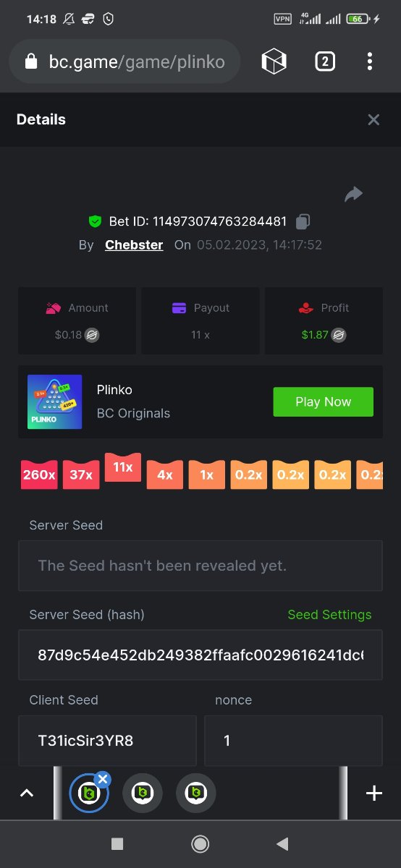Screen dimensions: 401x868
Task: Close the first tab with blue X
Action: 103,779
